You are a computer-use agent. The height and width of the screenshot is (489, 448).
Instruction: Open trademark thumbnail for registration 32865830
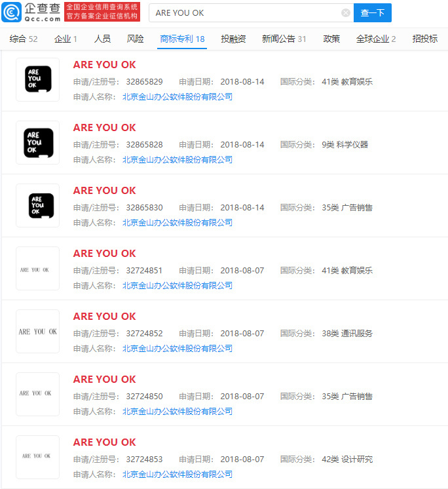click(38, 206)
